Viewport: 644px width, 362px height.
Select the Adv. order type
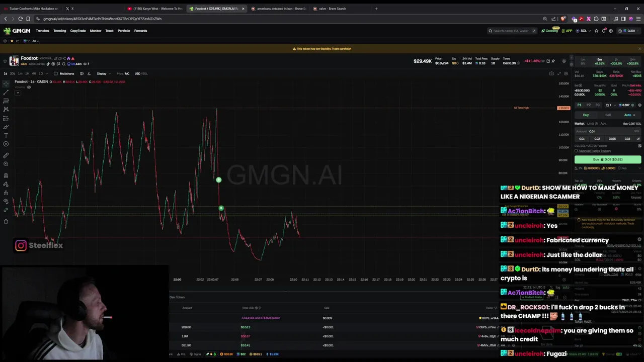(x=603, y=124)
